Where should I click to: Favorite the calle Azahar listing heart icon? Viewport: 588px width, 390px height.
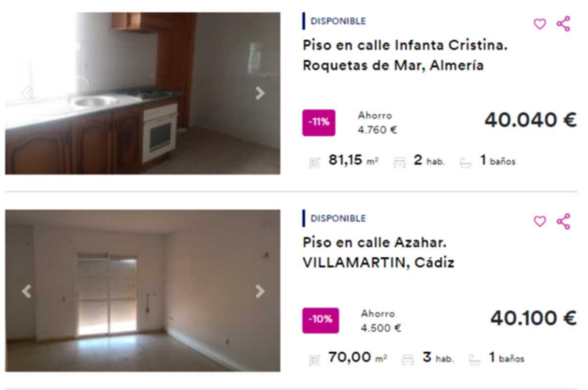point(539,221)
